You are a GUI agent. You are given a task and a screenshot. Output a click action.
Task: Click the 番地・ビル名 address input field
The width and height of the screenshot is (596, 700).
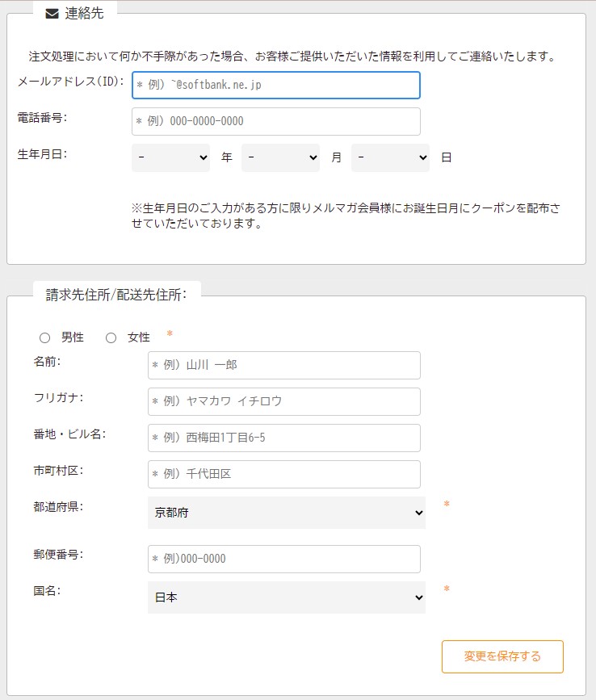(x=283, y=438)
